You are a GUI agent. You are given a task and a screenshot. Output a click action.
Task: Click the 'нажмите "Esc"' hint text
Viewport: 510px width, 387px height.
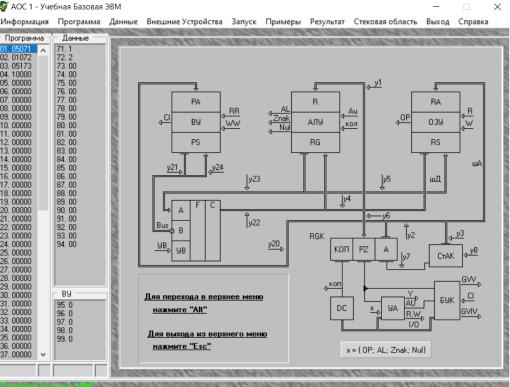tap(182, 346)
